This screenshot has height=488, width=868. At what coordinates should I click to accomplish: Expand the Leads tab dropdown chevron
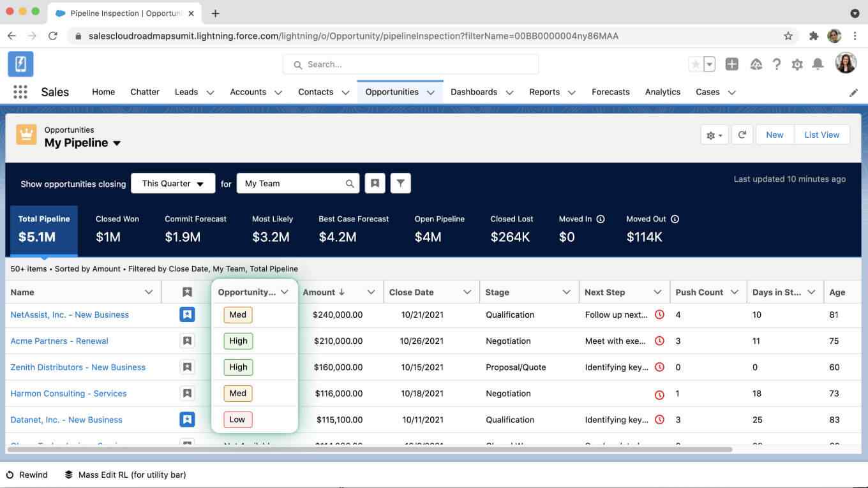210,92
